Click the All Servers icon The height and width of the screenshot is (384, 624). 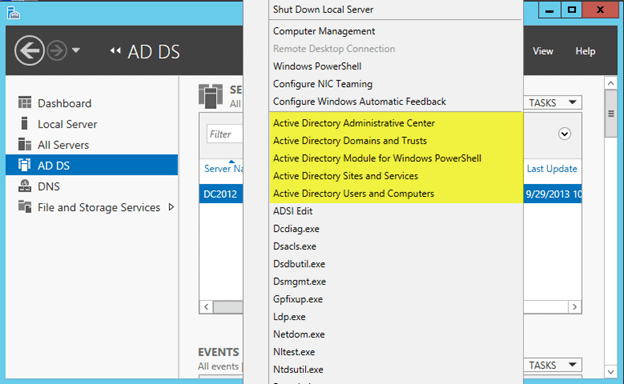point(25,144)
